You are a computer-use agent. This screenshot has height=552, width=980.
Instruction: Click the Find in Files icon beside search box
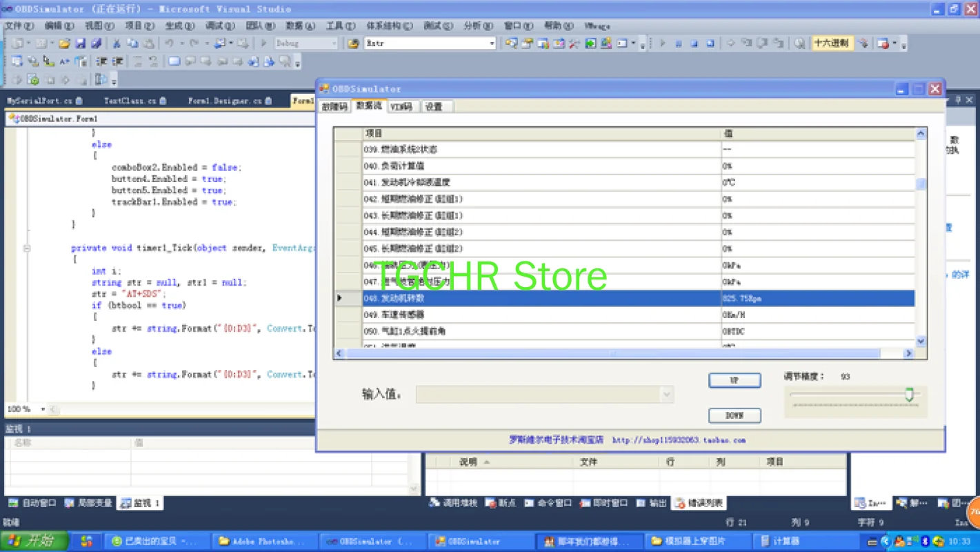tap(353, 43)
